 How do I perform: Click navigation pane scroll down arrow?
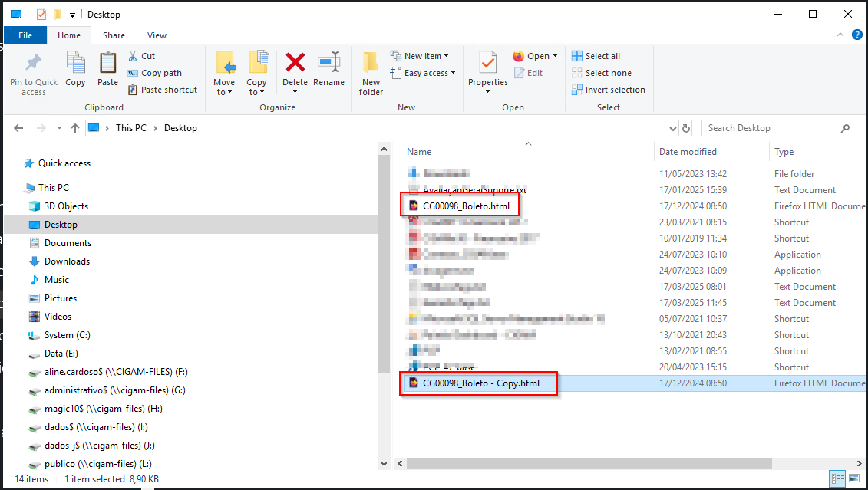384,463
